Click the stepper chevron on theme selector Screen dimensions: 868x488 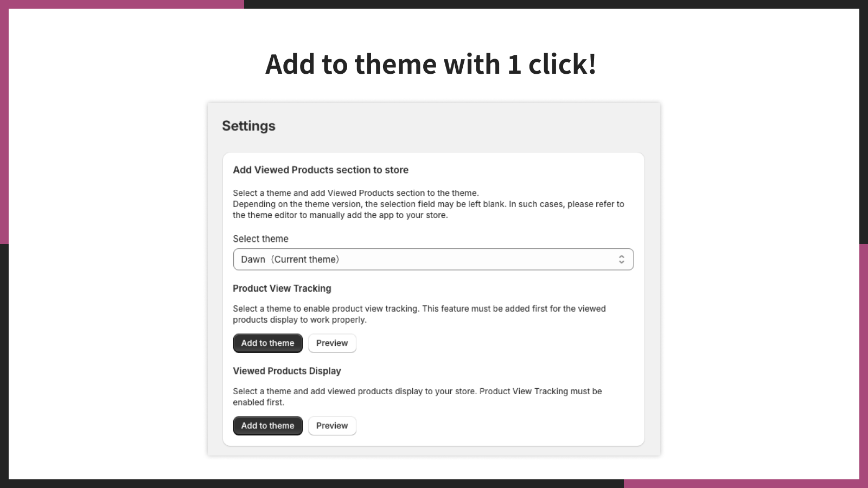623,259
